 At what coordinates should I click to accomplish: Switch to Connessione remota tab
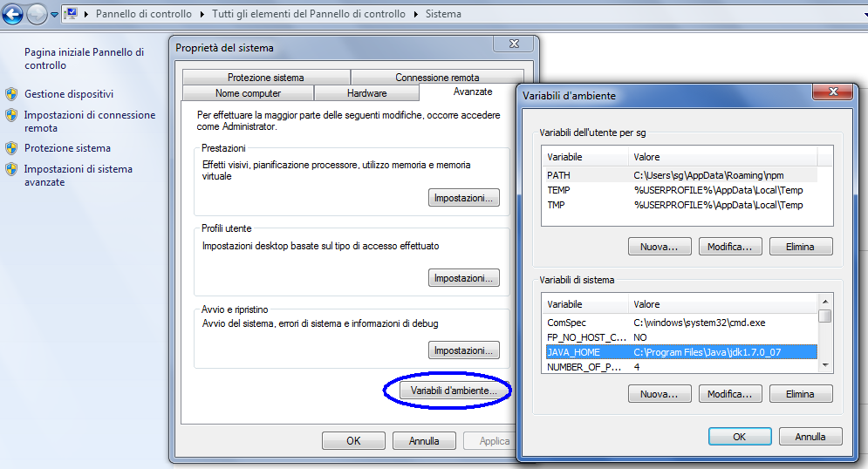(x=437, y=78)
